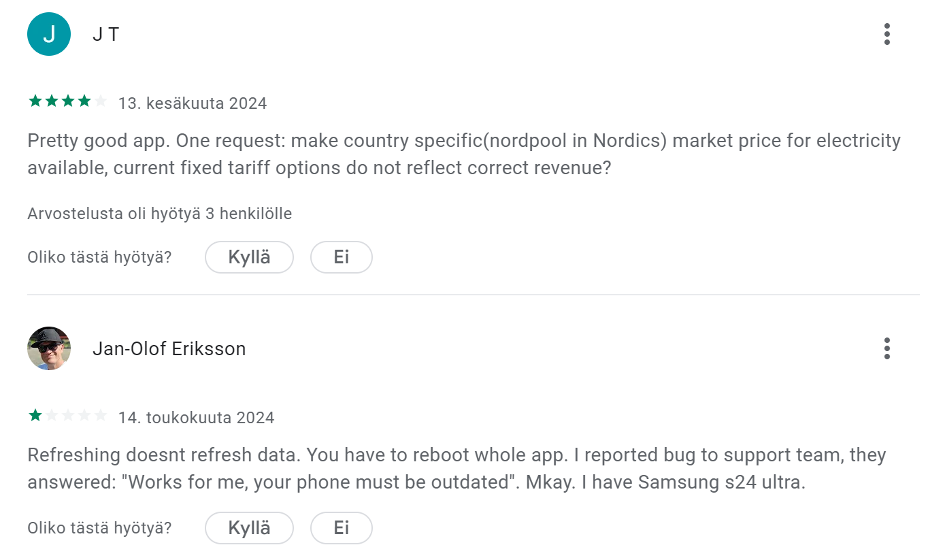Click Jan-Olof Eriksson's profile photo
The width and height of the screenshot is (945, 560).
click(x=49, y=348)
